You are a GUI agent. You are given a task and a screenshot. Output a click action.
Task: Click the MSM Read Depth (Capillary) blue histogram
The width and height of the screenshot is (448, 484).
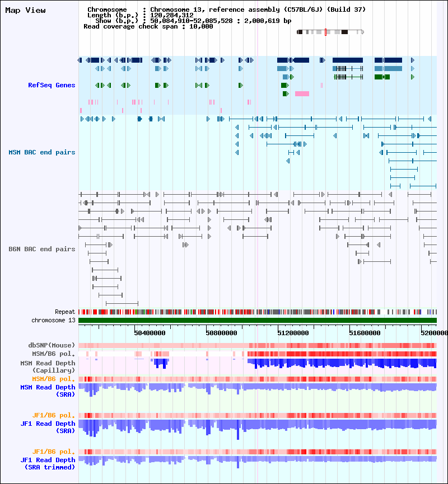tap(258, 364)
